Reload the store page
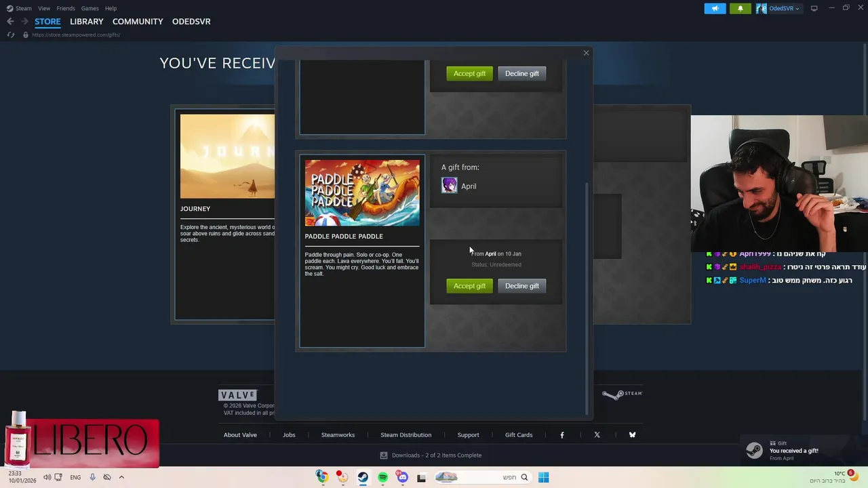The image size is (868, 488). point(11,35)
